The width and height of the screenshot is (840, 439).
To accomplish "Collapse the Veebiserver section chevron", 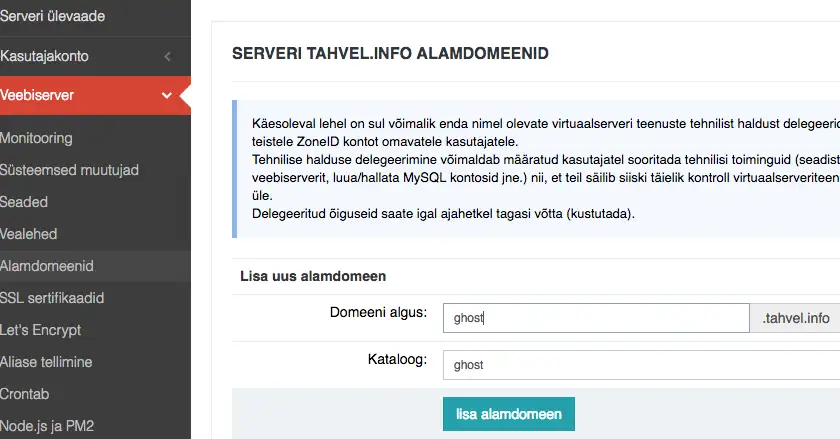I will point(167,95).
